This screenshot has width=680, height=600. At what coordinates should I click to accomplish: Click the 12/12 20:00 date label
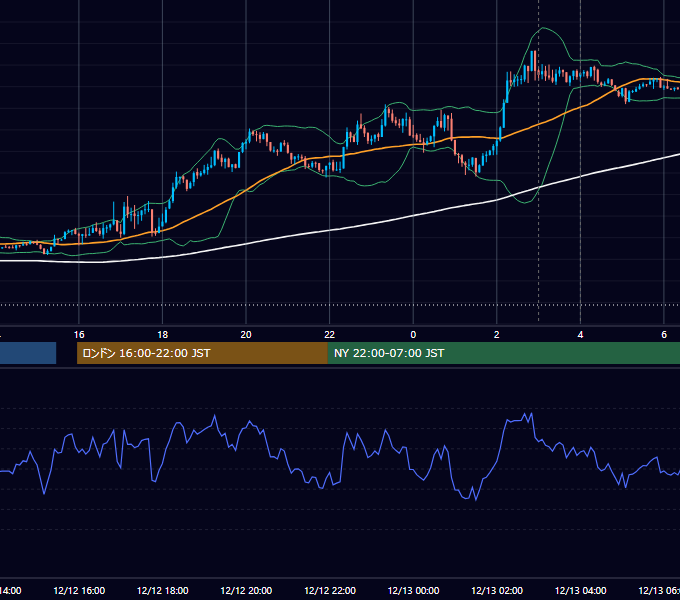click(246, 590)
